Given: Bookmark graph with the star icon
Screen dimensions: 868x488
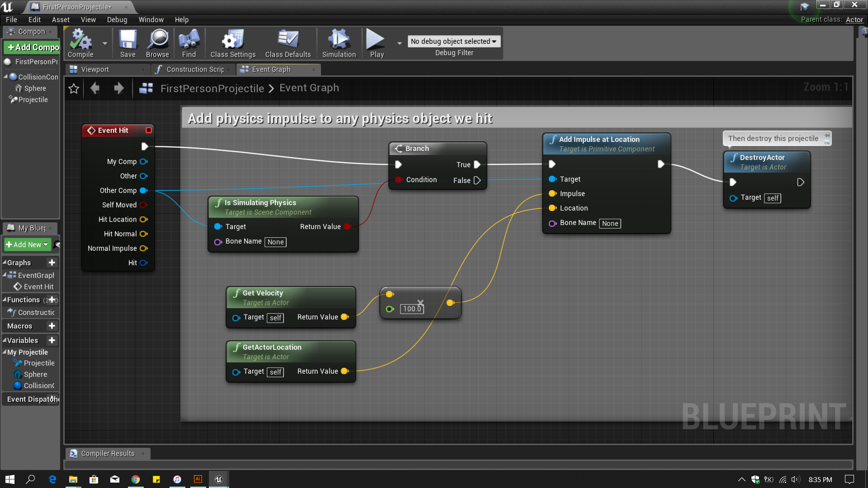Looking at the screenshot, I should [74, 89].
